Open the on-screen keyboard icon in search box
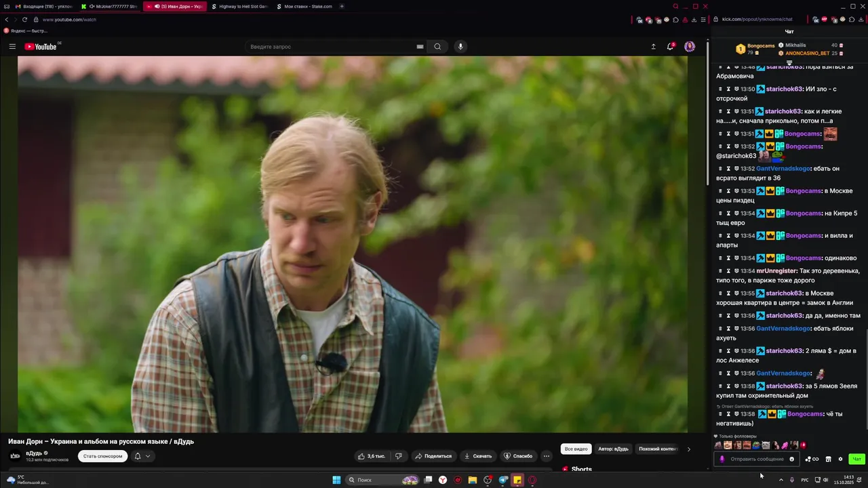This screenshot has width=868, height=488. (420, 47)
